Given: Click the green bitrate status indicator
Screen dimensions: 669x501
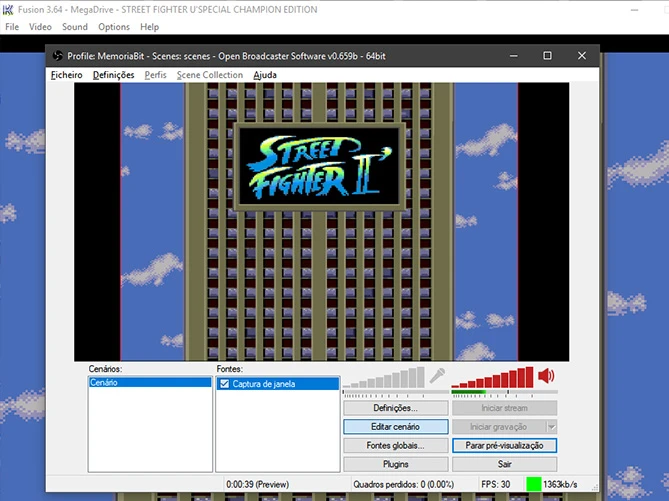Looking at the screenshot, I should point(533,484).
